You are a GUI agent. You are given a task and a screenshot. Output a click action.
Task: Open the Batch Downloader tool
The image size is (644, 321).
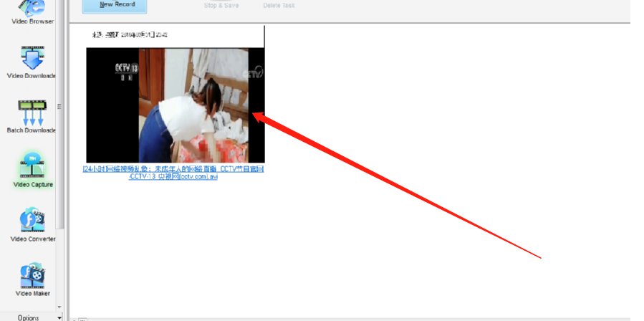pos(32,117)
